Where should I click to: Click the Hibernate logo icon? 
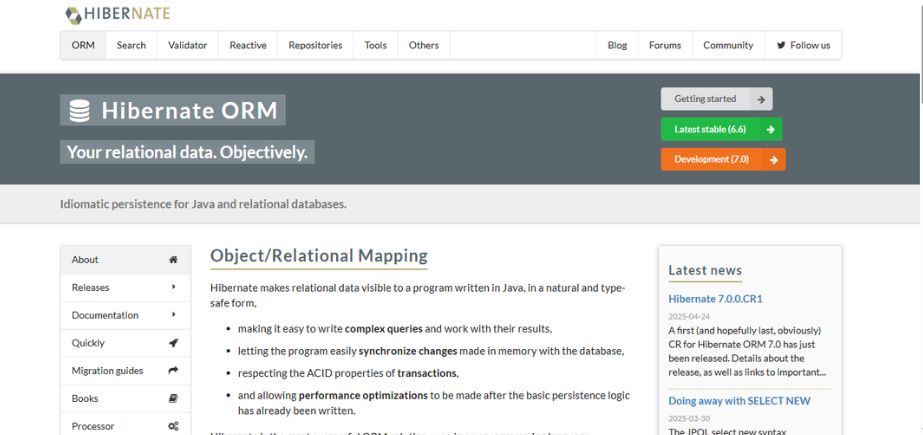pyautogui.click(x=73, y=15)
